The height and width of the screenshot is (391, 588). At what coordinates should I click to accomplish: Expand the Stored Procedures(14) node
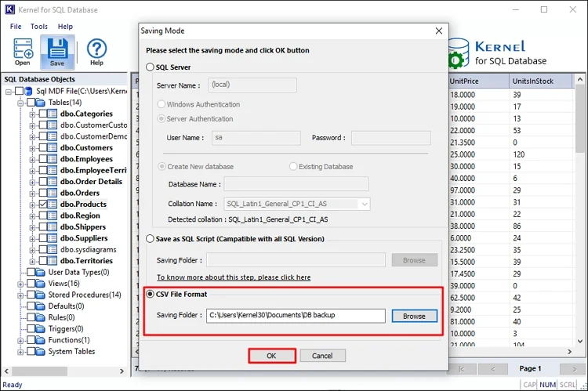point(20,295)
